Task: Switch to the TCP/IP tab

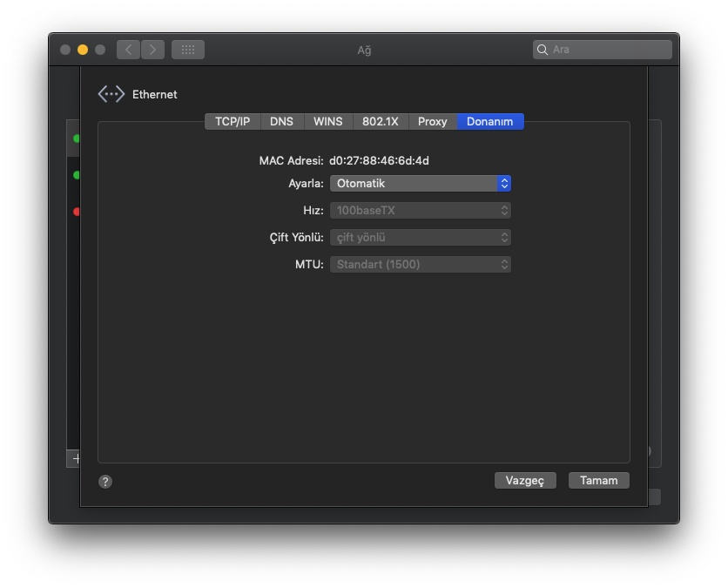Action: (233, 122)
